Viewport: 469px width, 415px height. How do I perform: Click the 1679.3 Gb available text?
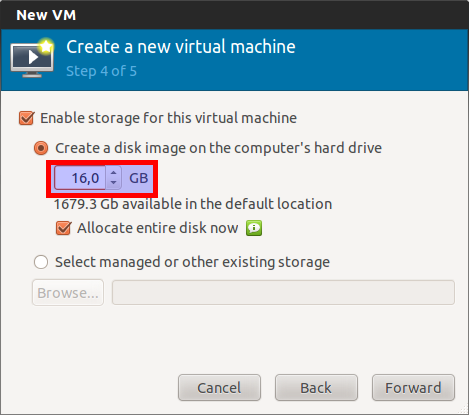[193, 204]
